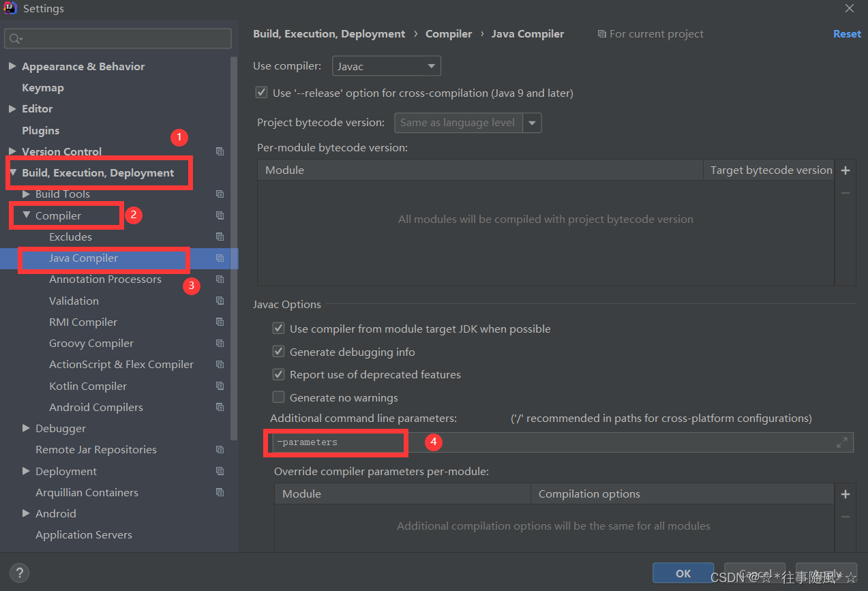Click Compiler in the breadcrumb path

[x=449, y=34]
